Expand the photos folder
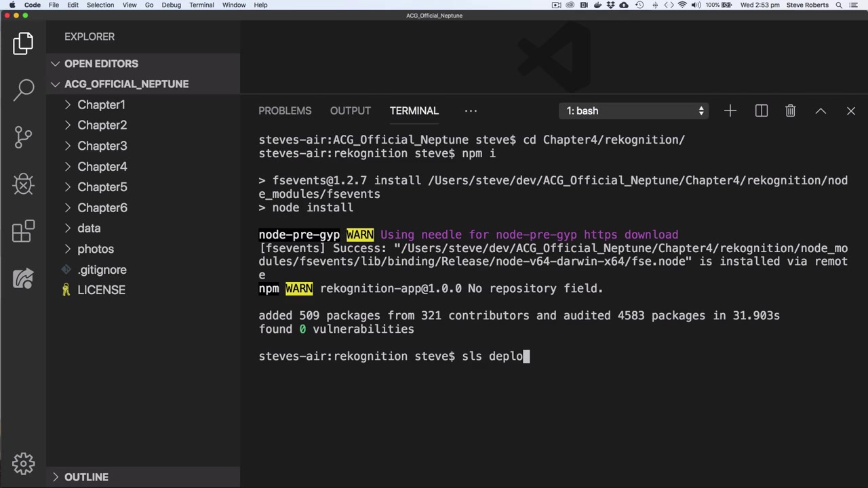The image size is (868, 488). click(96, 249)
